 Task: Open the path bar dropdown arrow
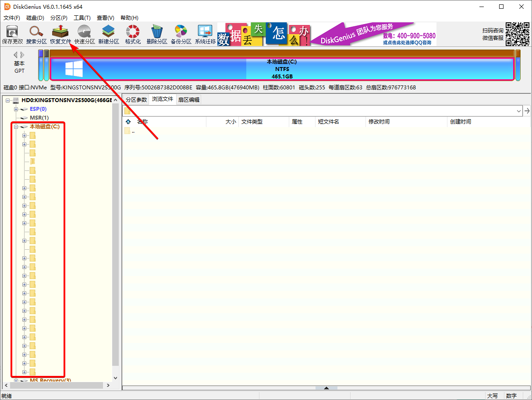pyautogui.click(x=519, y=111)
